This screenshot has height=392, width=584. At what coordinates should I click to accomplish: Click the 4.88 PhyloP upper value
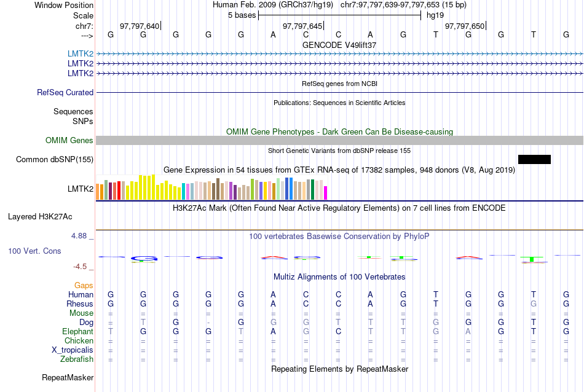click(x=79, y=236)
